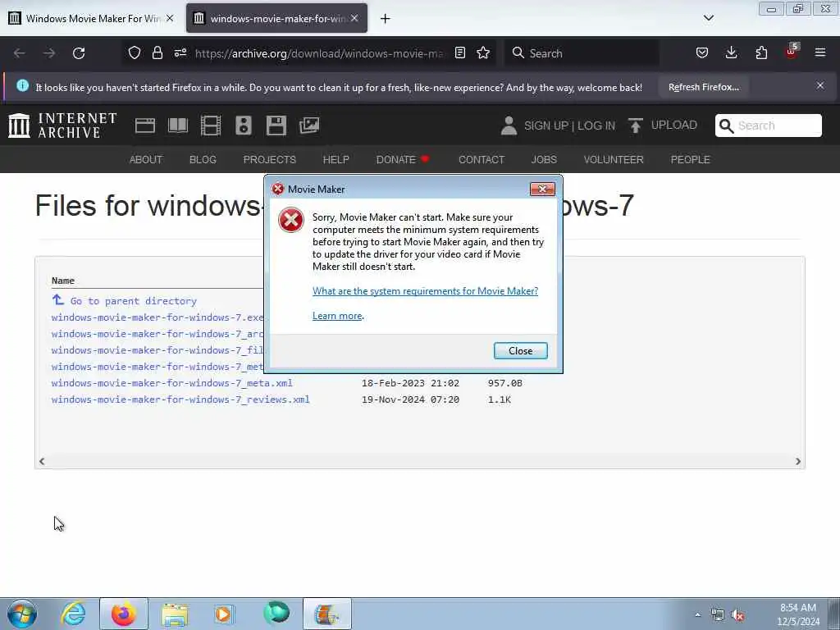The height and width of the screenshot is (630, 840).
Task: Click the UPLOAD button
Action: (x=663, y=126)
